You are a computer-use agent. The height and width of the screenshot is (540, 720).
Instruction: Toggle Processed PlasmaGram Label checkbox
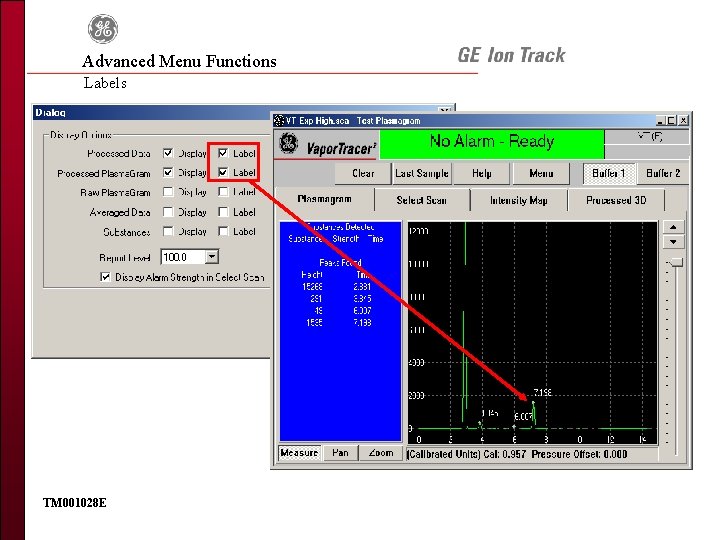tap(223, 173)
